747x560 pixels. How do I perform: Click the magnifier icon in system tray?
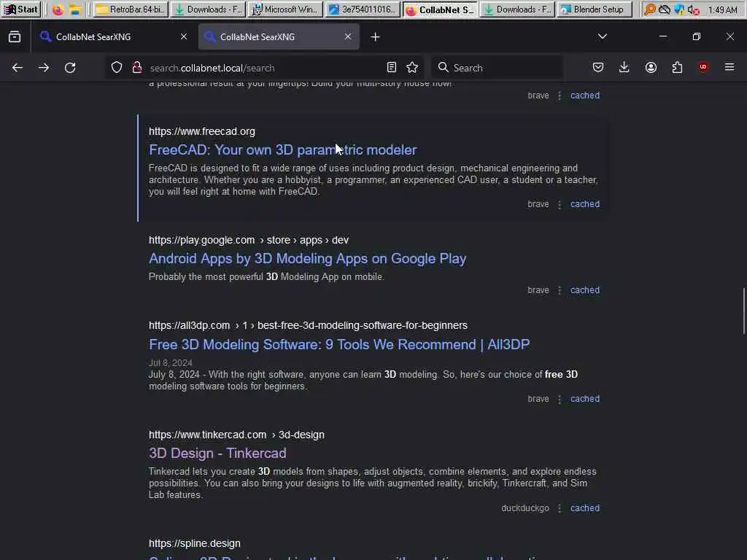coord(649,9)
